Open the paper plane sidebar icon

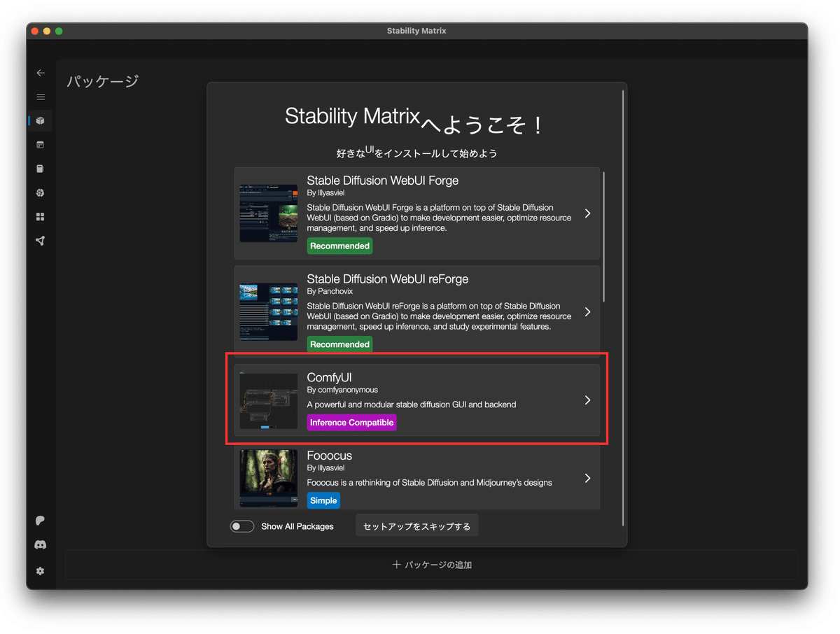point(41,241)
